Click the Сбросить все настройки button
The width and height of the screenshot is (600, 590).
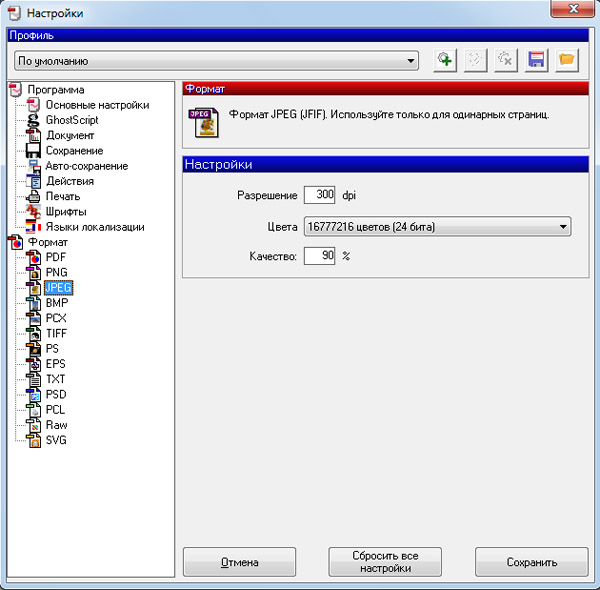click(385, 562)
